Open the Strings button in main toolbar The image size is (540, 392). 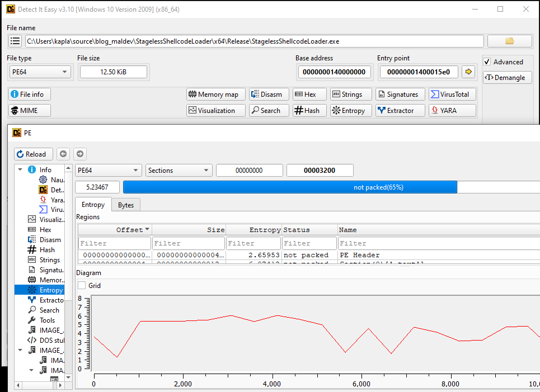[x=351, y=95]
